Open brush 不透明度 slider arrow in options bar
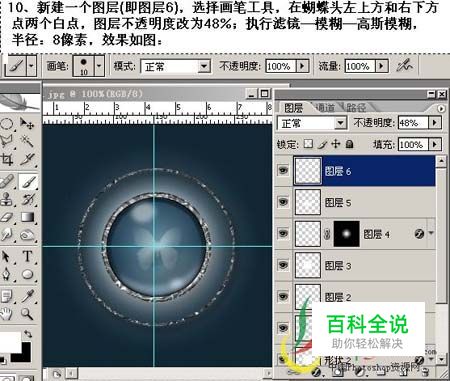450x381 pixels. (302, 66)
